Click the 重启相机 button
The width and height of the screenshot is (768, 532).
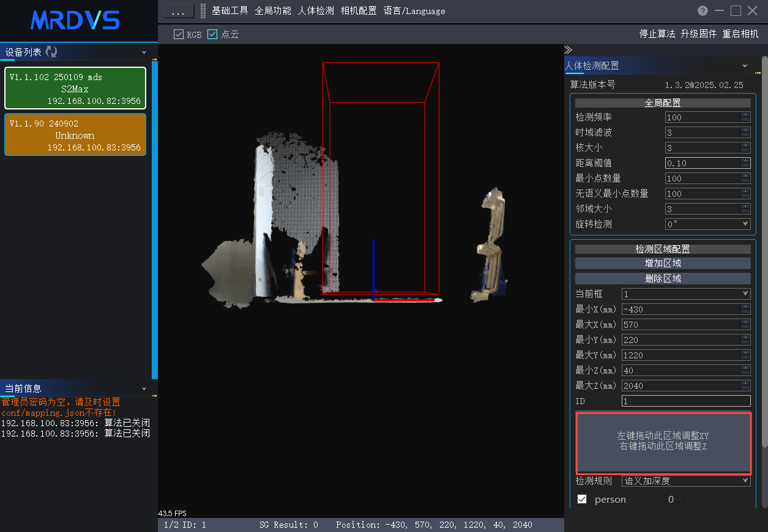pyautogui.click(x=740, y=34)
